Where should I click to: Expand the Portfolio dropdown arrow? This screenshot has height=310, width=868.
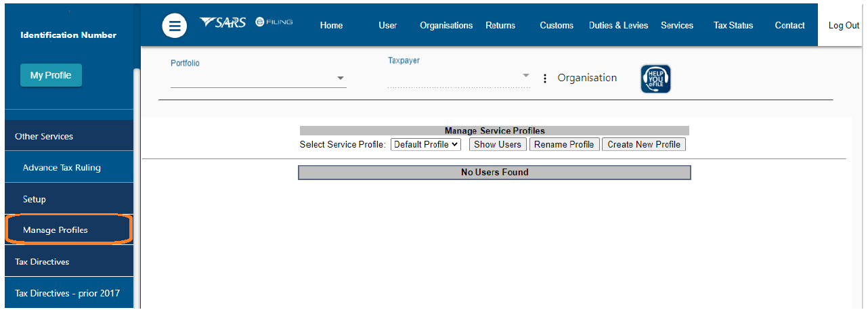(341, 79)
